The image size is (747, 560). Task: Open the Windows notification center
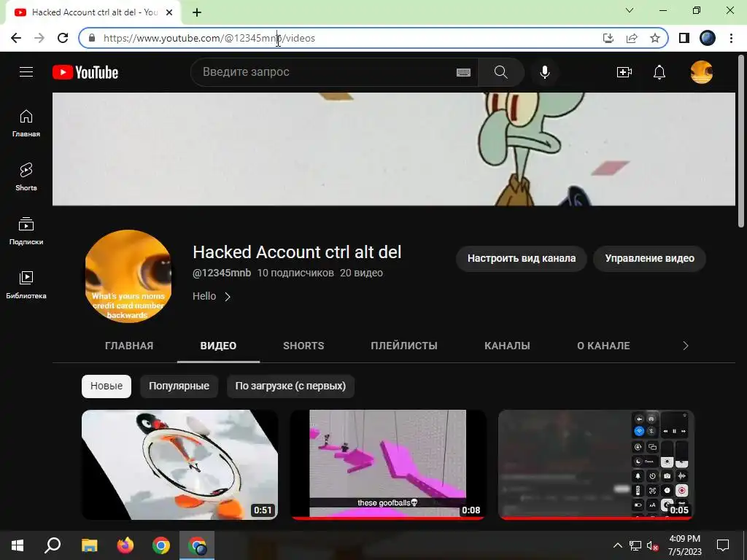coord(723,545)
